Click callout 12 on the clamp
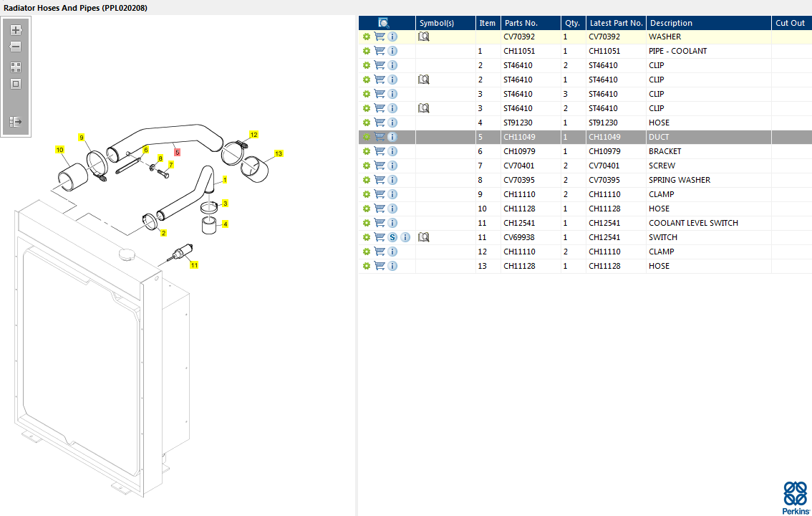 pyautogui.click(x=253, y=134)
